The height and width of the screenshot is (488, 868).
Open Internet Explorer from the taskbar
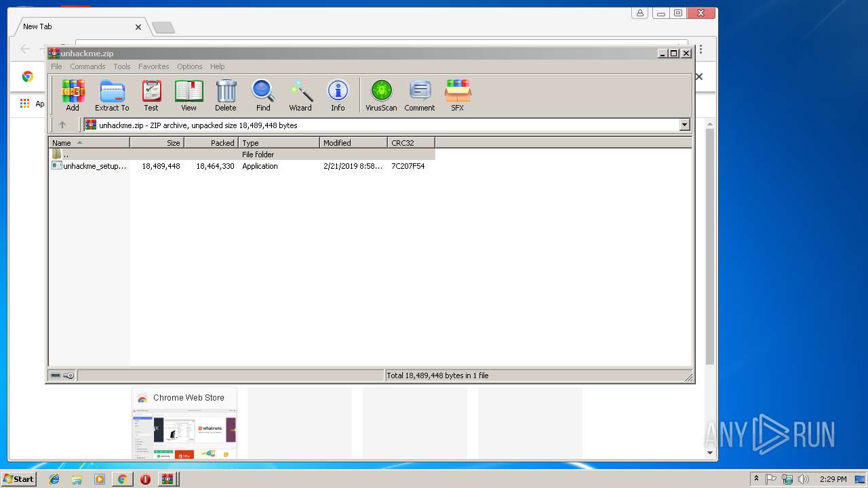(x=54, y=479)
